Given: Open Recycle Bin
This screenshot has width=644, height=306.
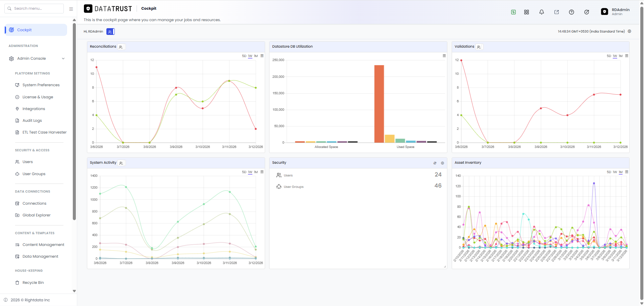Looking at the screenshot, I should [x=33, y=283].
